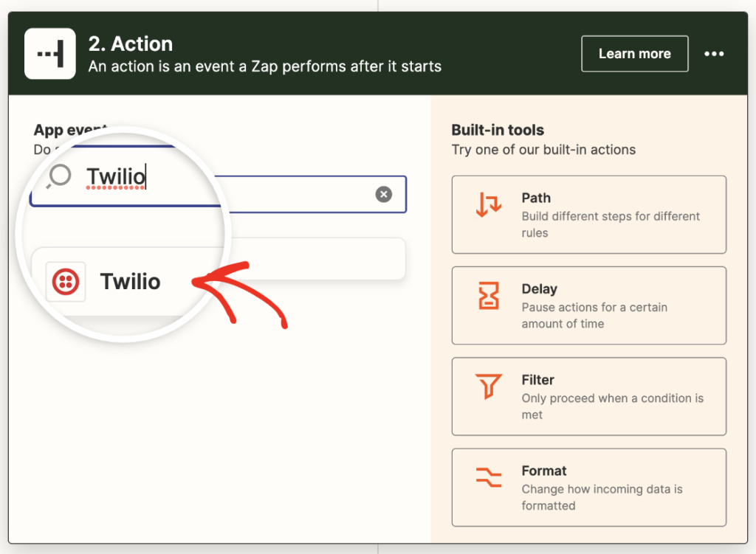Click the magnifying glass search icon
This screenshot has width=756, height=554.
58,175
